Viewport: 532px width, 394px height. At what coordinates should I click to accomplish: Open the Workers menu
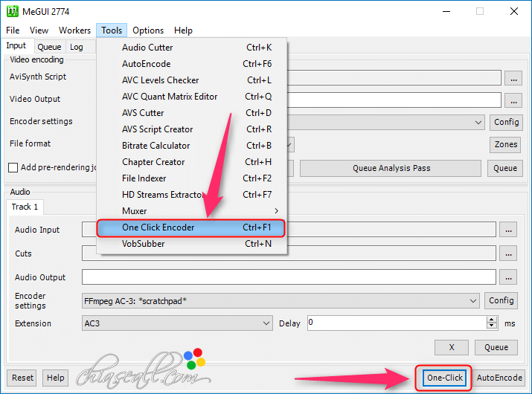(74, 30)
